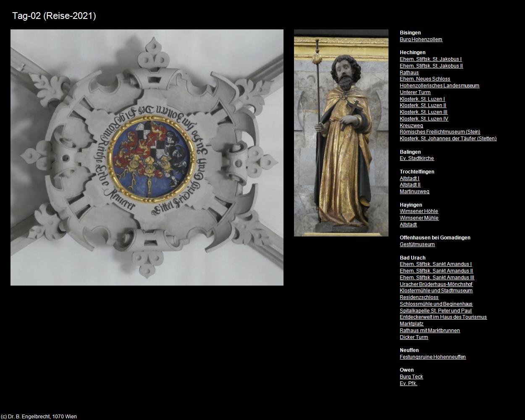Open Klosterk. St. Luzen IV
The image size is (525, 420).
424,119
